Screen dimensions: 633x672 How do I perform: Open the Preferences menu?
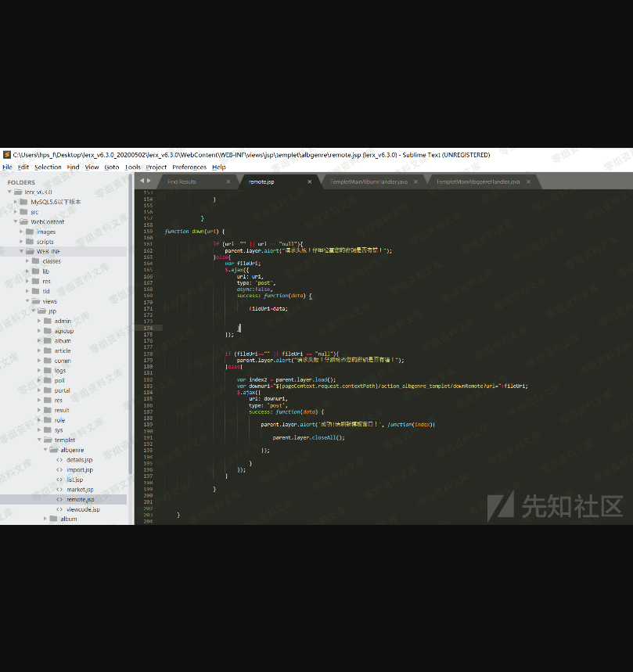[189, 167]
